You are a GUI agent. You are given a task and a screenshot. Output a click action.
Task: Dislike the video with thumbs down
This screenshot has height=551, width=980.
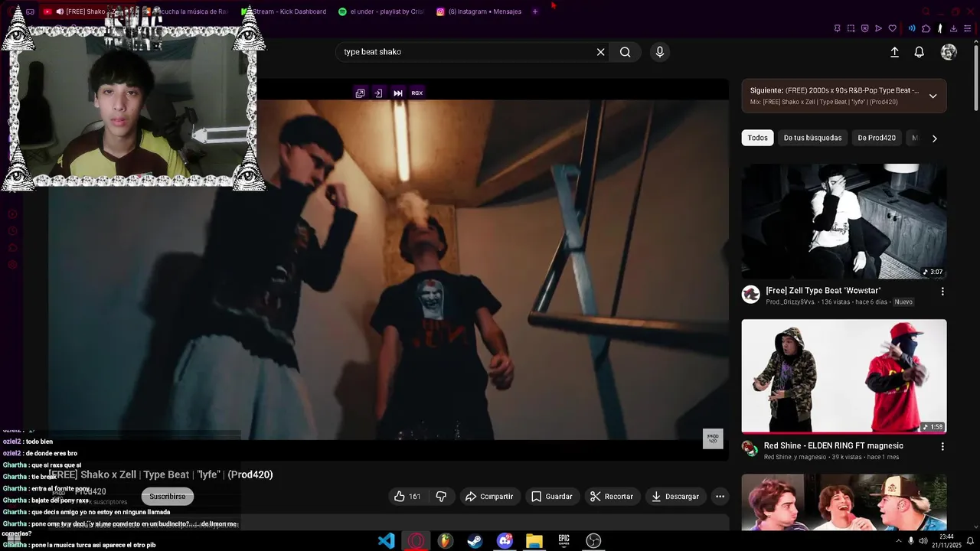pos(441,497)
